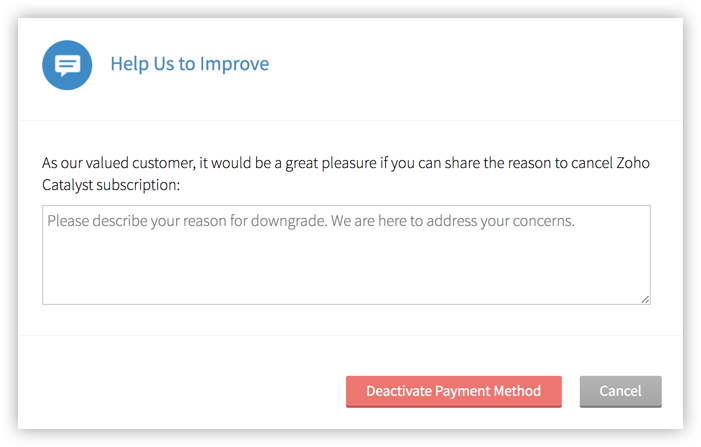Click the Deactivate Payment Method button
701x447 pixels.
click(x=453, y=391)
